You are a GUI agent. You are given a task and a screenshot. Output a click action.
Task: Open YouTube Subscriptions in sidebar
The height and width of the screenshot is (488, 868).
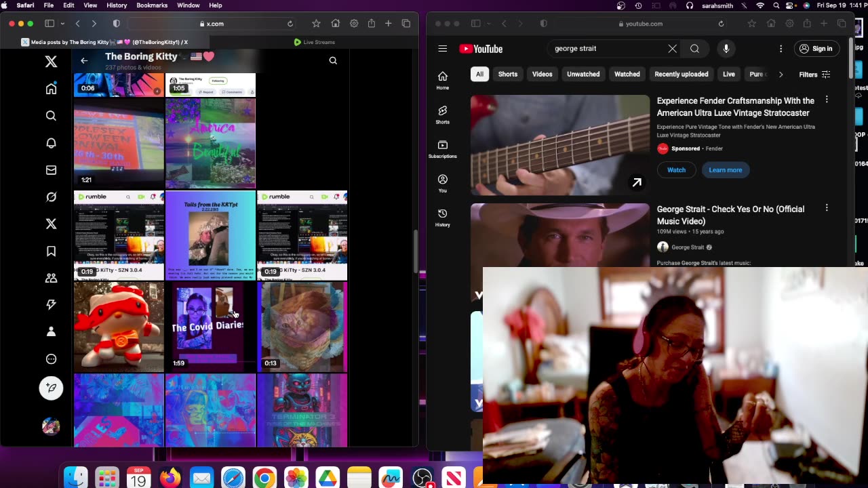click(443, 149)
